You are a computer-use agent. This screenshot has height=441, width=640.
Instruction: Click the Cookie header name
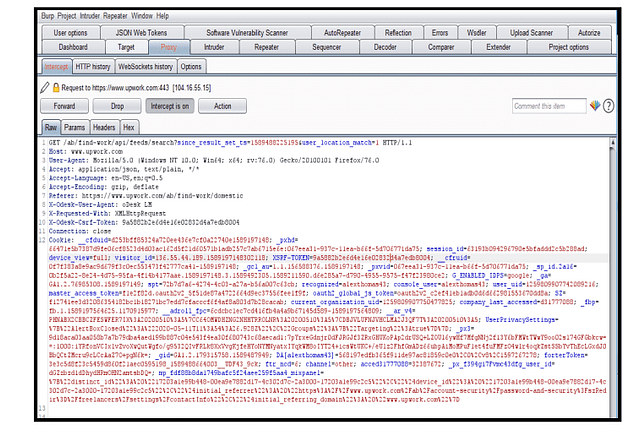tap(61, 240)
